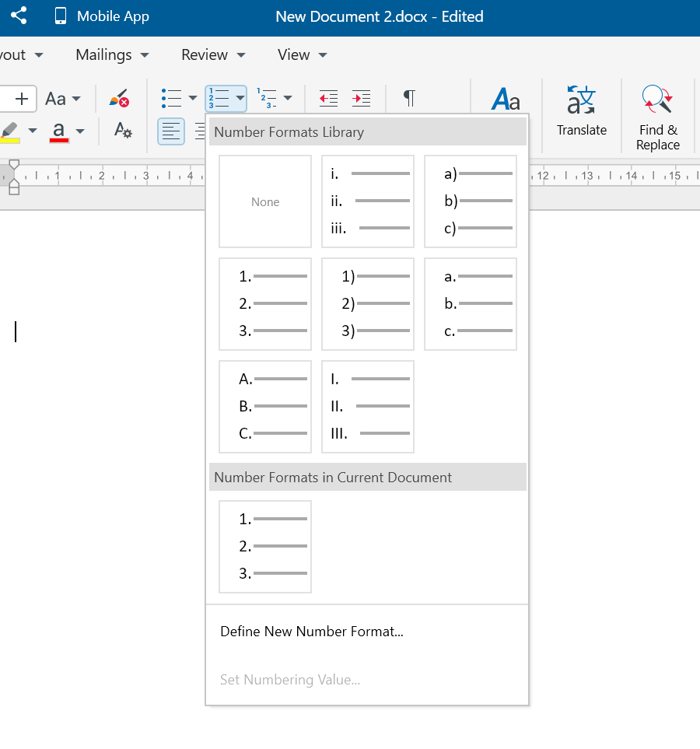The height and width of the screenshot is (749, 700).
Task: Expand the bullet list dropdown arrow
Action: [x=193, y=99]
